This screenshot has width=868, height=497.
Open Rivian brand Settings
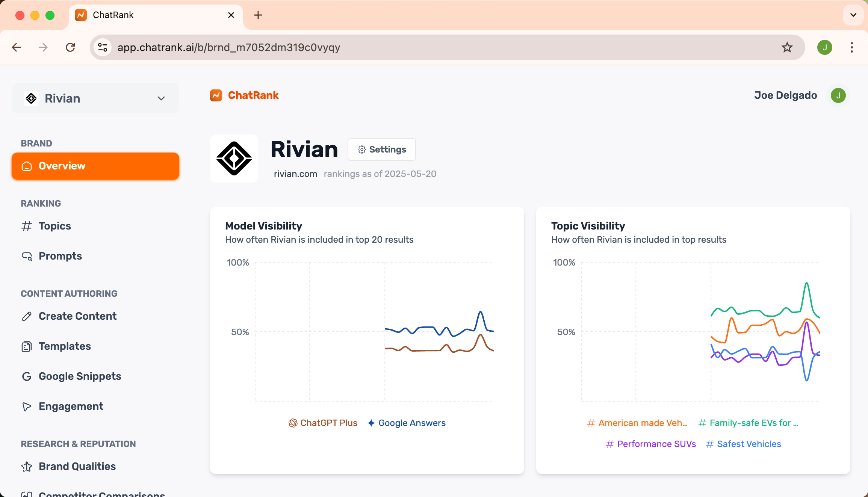(382, 150)
